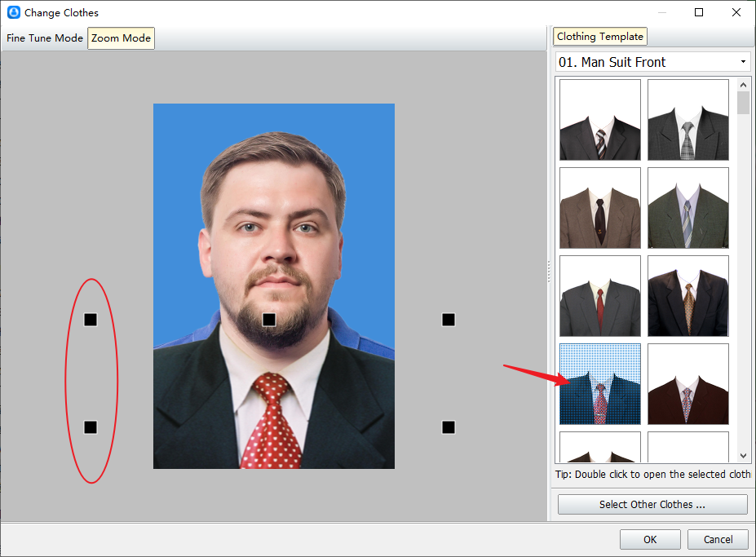Click the upper-right black resize handle
The image size is (756, 557).
(449, 320)
